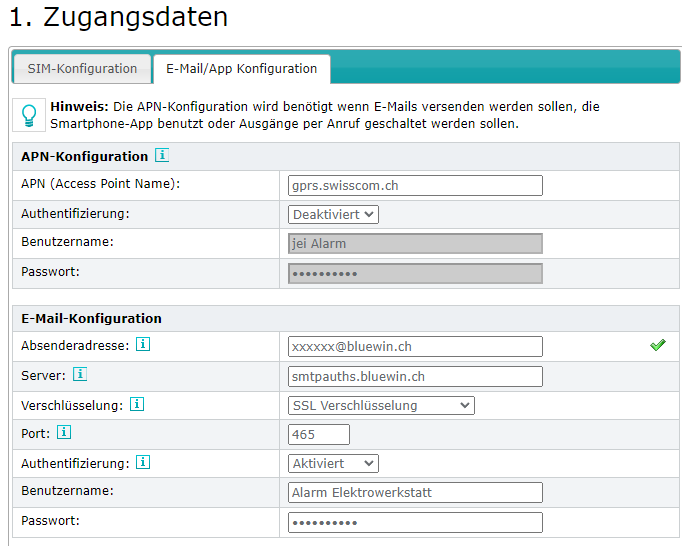Click the green checkmark validation icon

[x=657, y=345]
